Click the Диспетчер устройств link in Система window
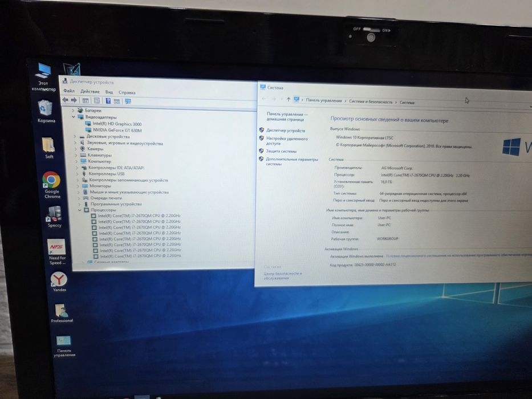532x399 pixels. click(x=285, y=131)
